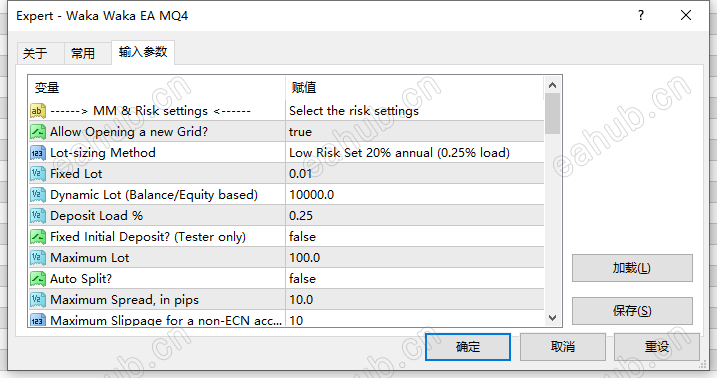Click the boolean icon beside Allow Opening a new Grid
This screenshot has width=717, height=378.
[37, 132]
